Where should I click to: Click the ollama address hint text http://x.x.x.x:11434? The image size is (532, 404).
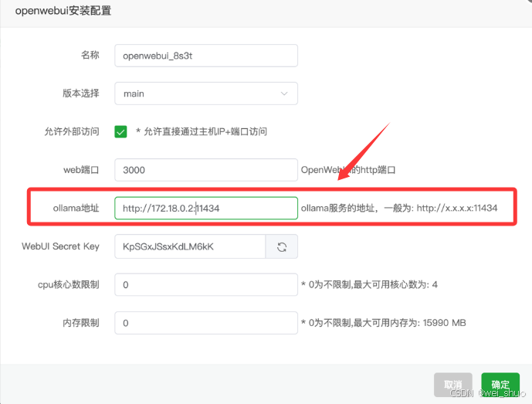point(457,208)
